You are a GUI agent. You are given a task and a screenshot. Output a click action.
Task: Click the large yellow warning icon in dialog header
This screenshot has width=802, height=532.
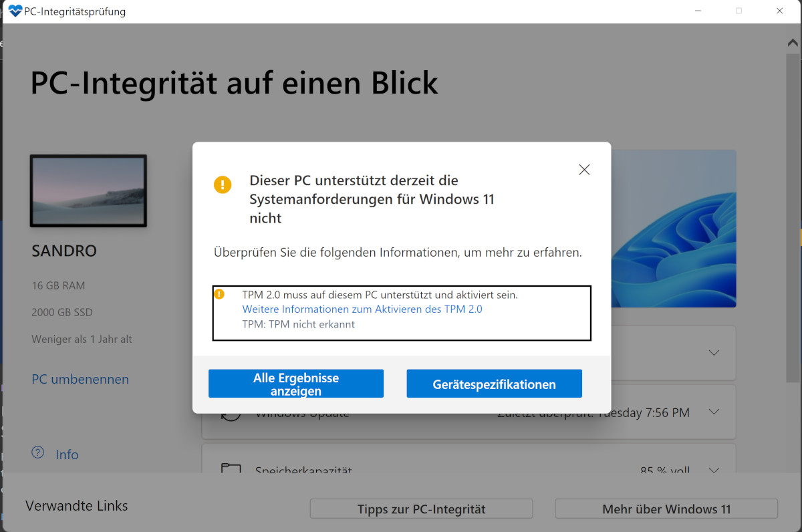pyautogui.click(x=223, y=184)
